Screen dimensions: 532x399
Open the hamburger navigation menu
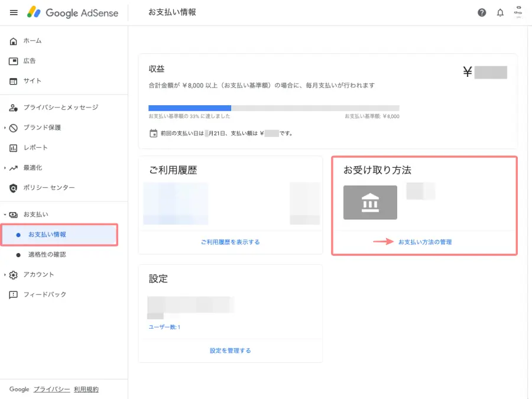14,12
